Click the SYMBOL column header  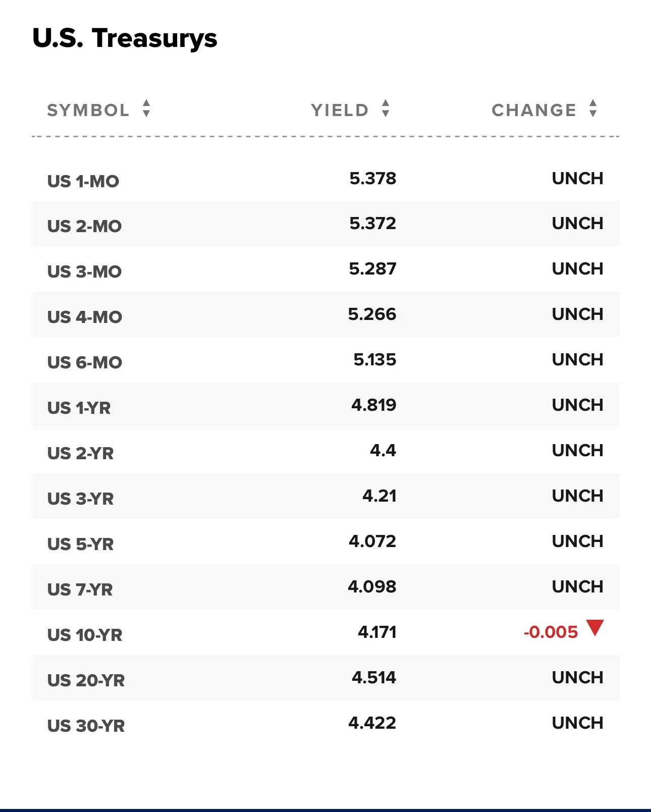tap(88, 110)
